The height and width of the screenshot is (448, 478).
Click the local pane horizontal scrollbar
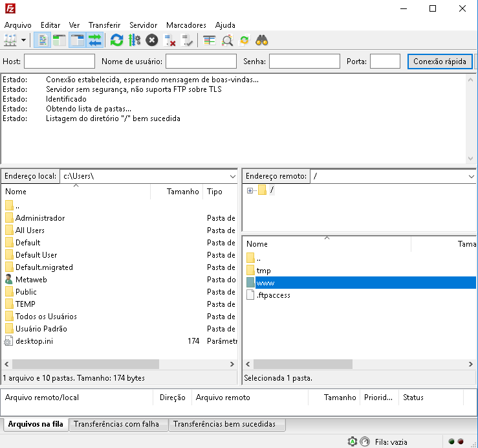pos(85,364)
